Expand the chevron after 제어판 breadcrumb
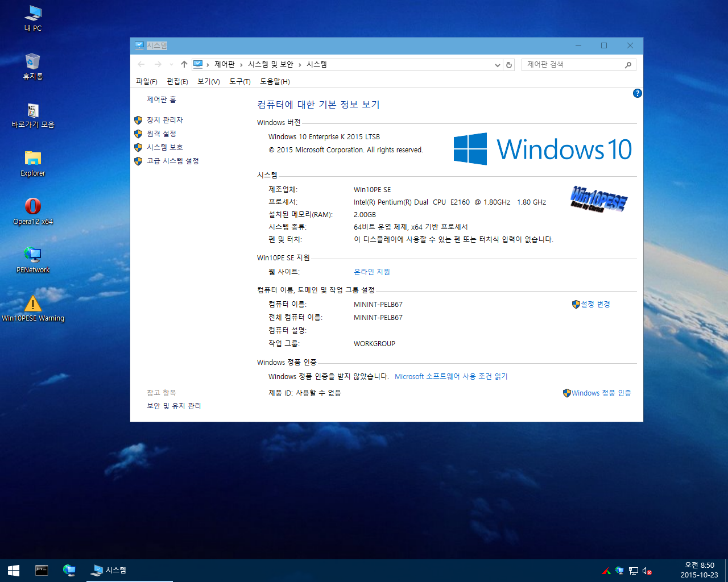 coord(242,65)
